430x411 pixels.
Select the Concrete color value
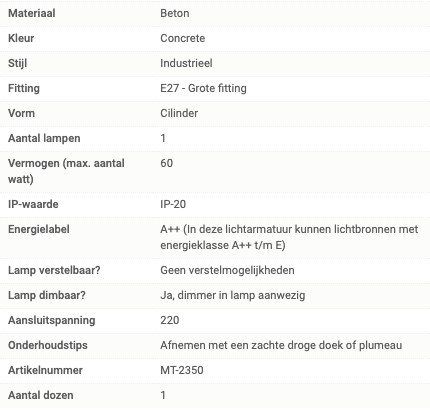click(x=183, y=38)
